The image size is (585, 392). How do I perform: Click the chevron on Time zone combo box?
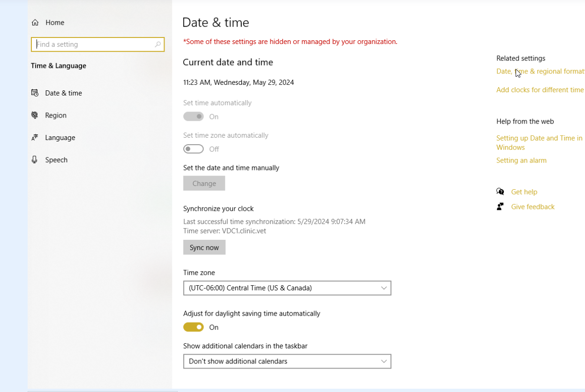[x=384, y=288]
